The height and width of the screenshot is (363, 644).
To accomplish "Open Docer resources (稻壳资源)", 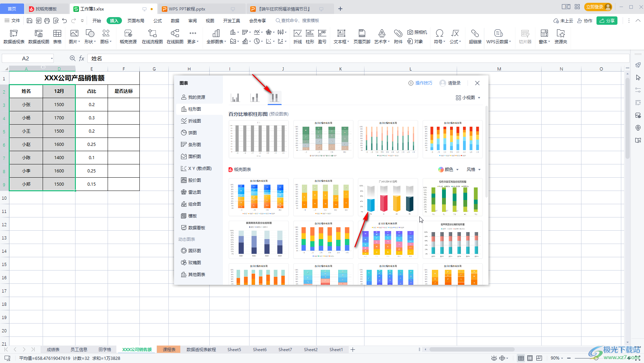I will (x=128, y=36).
